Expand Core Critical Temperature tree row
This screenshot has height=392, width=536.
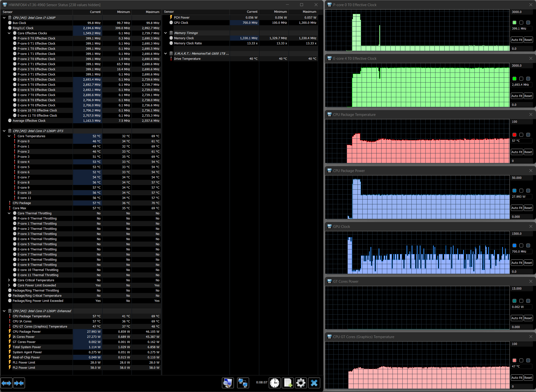click(x=9, y=280)
